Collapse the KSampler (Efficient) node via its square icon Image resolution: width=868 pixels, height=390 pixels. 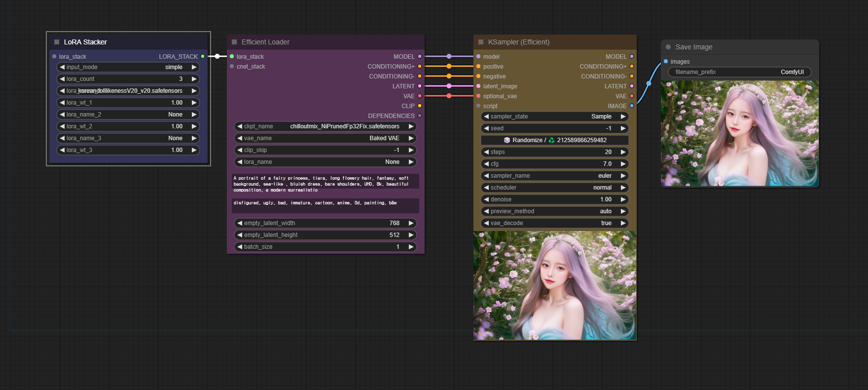click(x=481, y=42)
